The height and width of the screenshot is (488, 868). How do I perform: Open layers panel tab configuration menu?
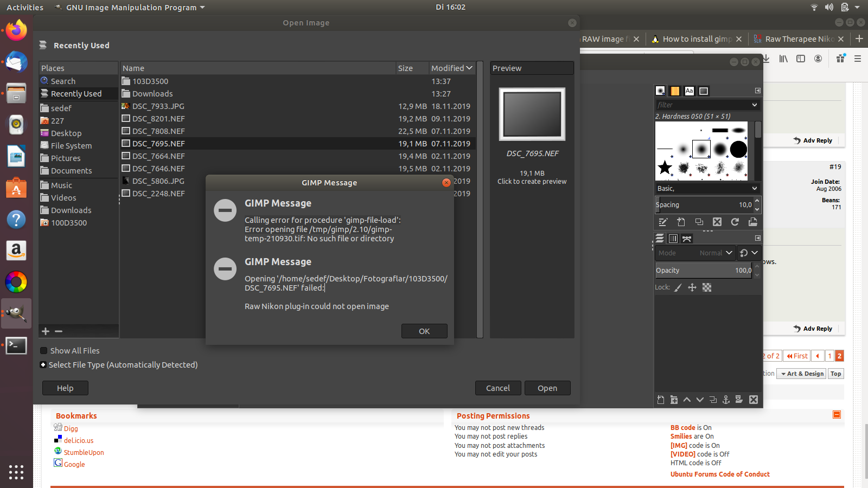pyautogui.click(x=758, y=238)
